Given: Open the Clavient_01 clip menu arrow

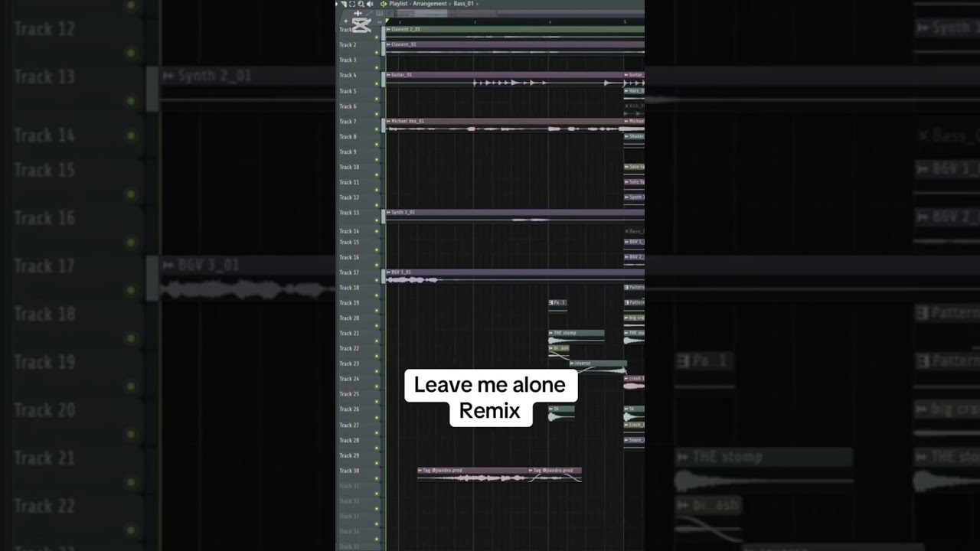Looking at the screenshot, I should click(x=389, y=44).
